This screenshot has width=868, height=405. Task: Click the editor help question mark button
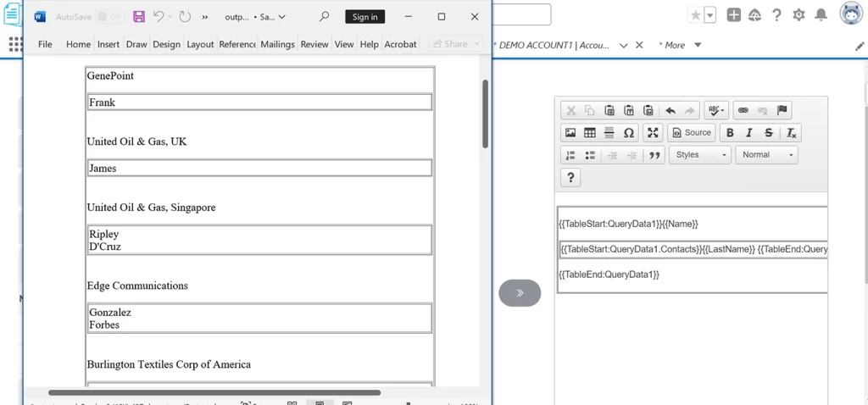click(570, 178)
